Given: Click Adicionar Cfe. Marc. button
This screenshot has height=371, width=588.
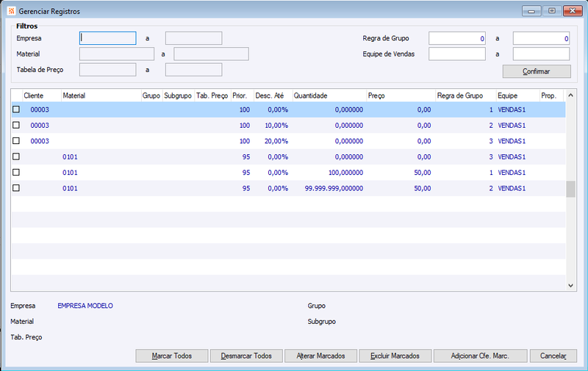Looking at the screenshot, I should coord(481,356).
